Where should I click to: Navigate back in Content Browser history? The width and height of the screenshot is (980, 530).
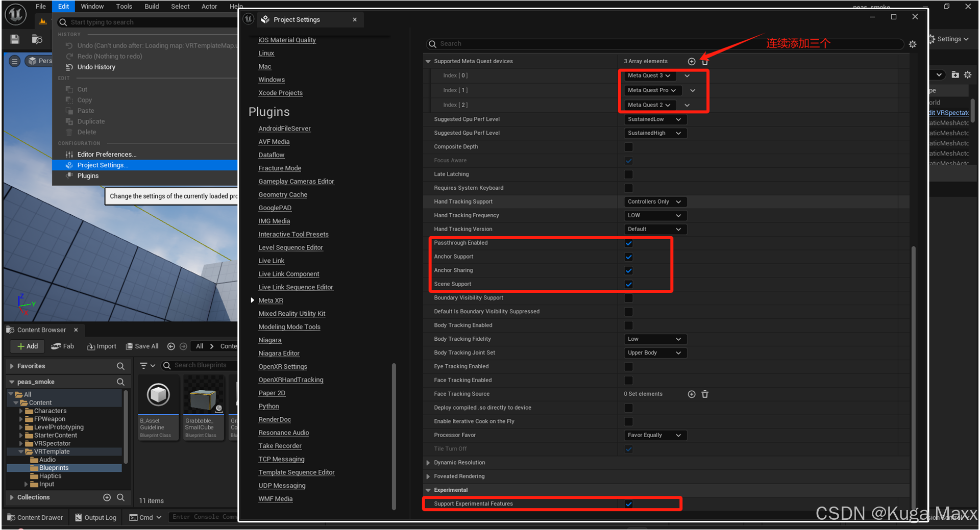[171, 346]
